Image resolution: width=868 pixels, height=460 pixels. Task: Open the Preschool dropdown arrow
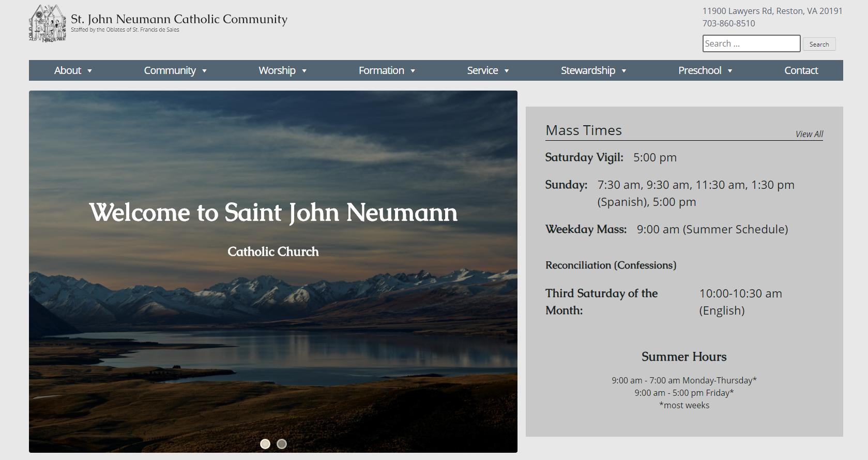(730, 71)
